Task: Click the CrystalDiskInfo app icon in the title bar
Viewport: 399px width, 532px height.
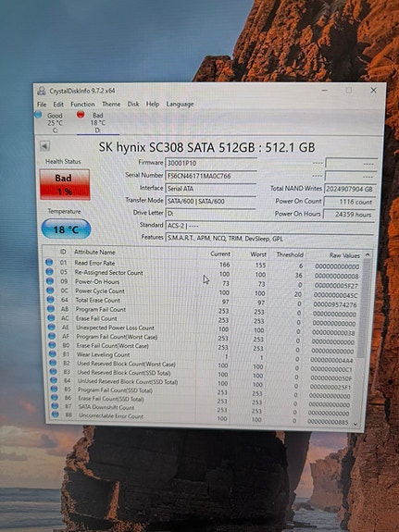Action: pos(42,91)
